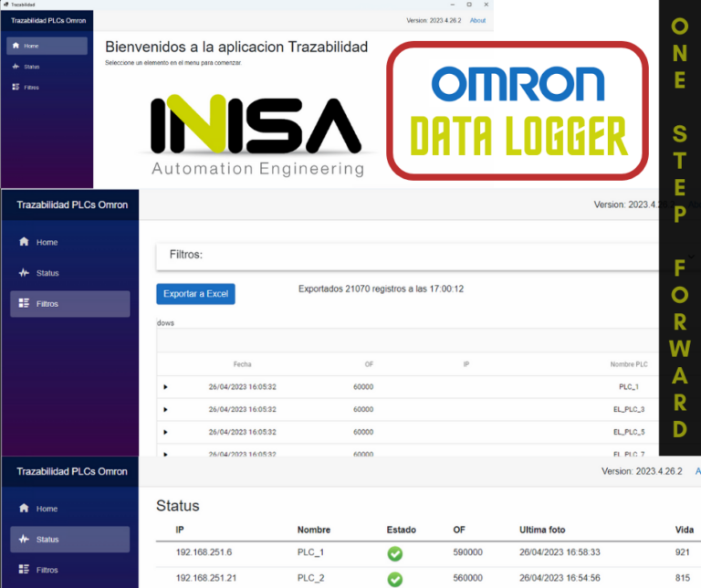Click the Vida value 815
Screen dimensions: 701x588
point(683,578)
